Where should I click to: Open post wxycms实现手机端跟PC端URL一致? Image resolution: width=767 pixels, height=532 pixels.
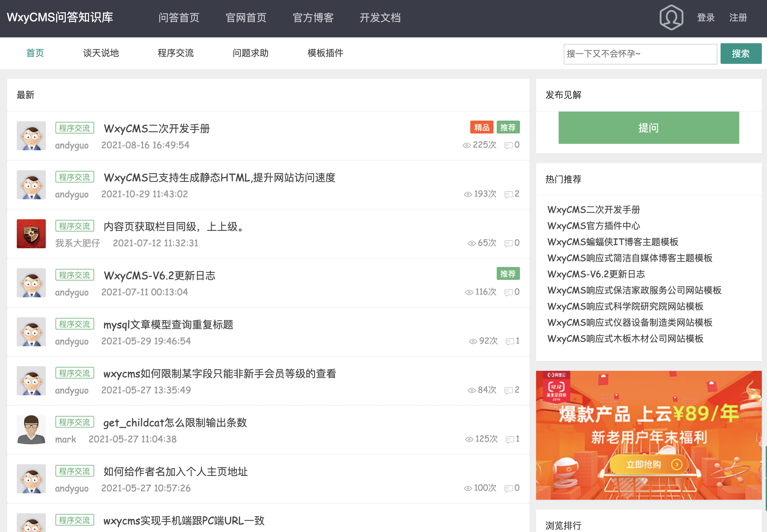point(184,520)
